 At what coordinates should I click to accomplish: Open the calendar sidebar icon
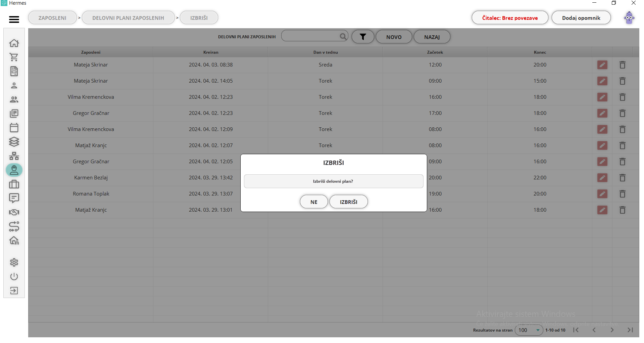click(x=14, y=128)
